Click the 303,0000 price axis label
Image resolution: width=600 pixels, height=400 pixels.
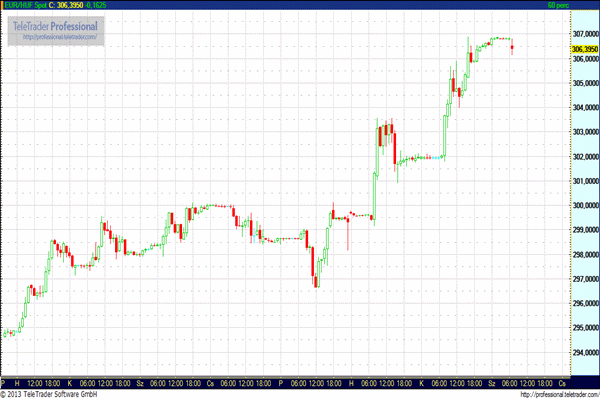pos(584,132)
